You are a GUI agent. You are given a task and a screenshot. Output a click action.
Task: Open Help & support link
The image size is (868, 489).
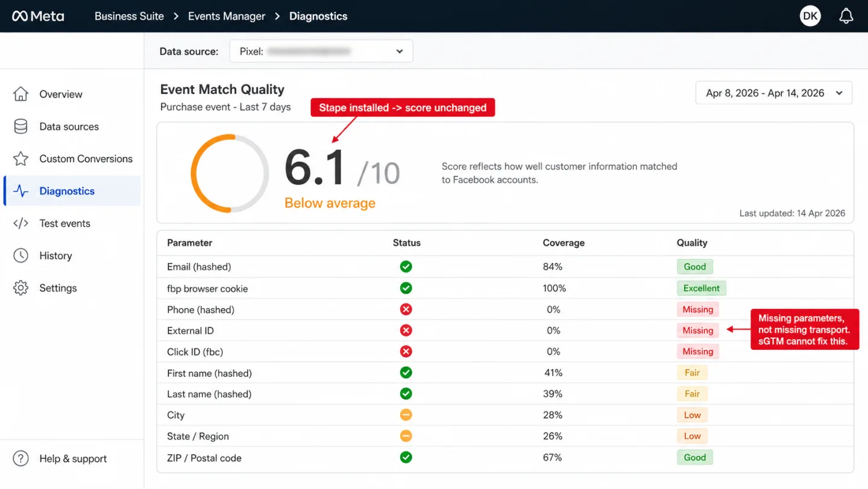click(x=72, y=458)
